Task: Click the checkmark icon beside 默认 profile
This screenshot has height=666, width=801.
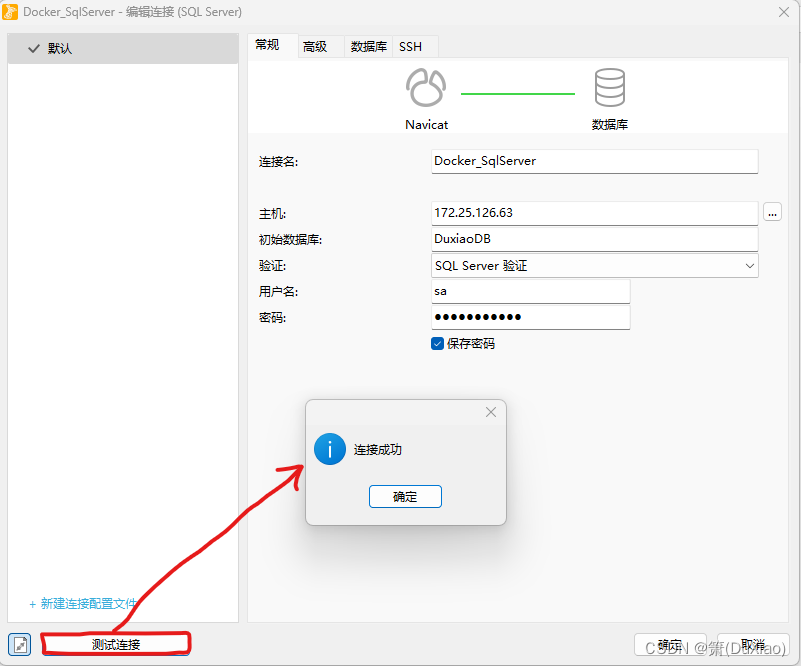Action: (x=34, y=47)
